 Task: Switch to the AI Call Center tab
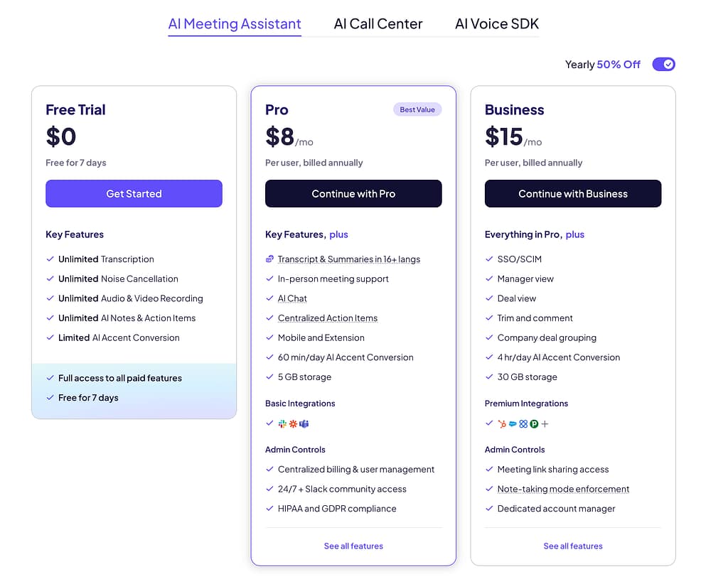[x=378, y=23]
